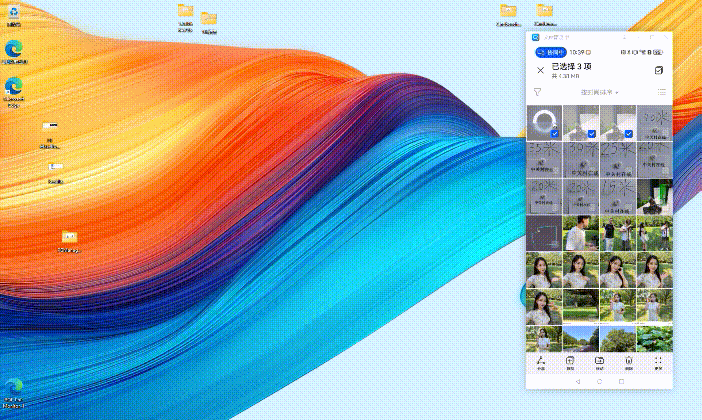Click the app logo in phone window title bar

(535, 38)
